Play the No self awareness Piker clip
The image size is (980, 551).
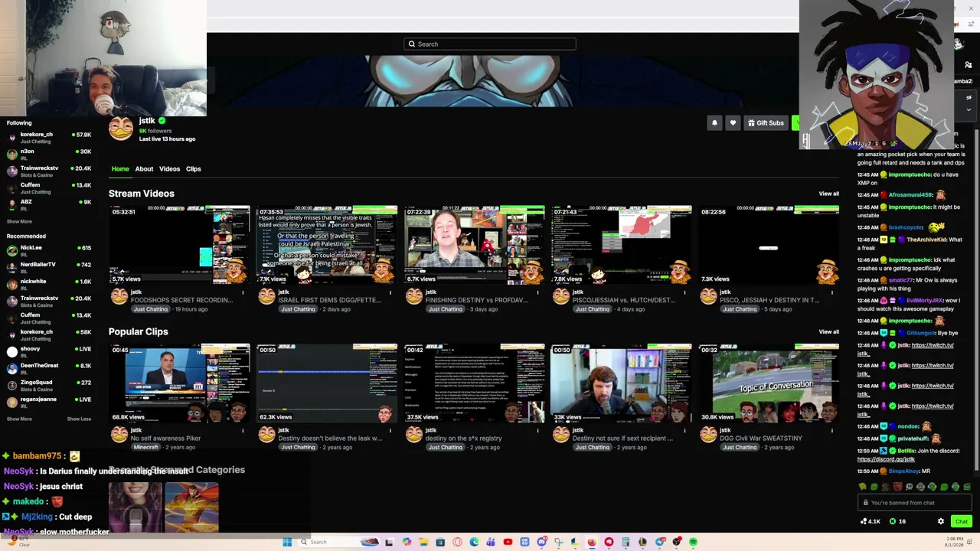[179, 383]
